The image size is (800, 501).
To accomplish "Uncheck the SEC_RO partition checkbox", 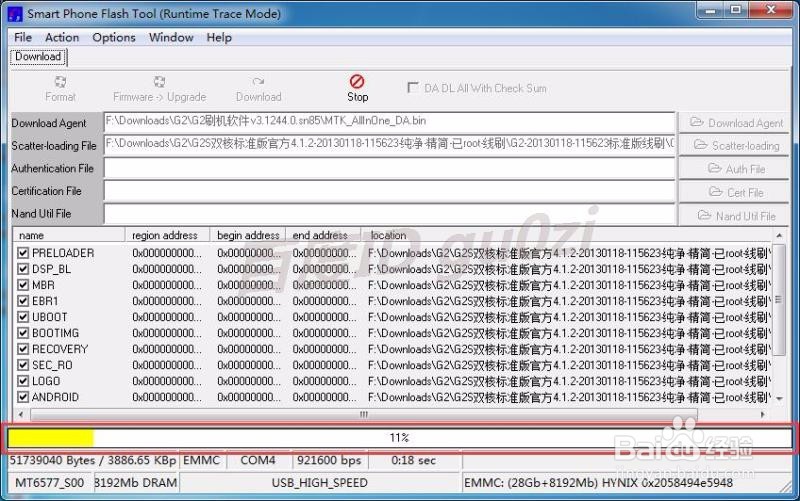I will (x=23, y=365).
